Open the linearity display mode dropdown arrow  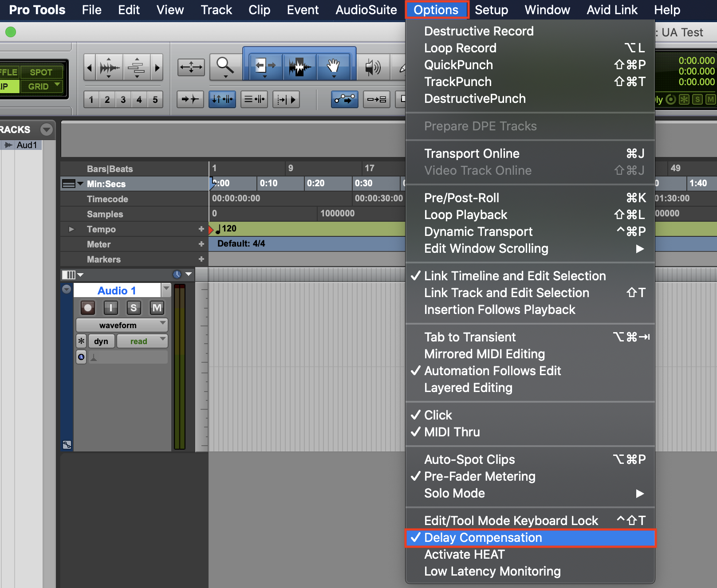pyautogui.click(x=189, y=274)
